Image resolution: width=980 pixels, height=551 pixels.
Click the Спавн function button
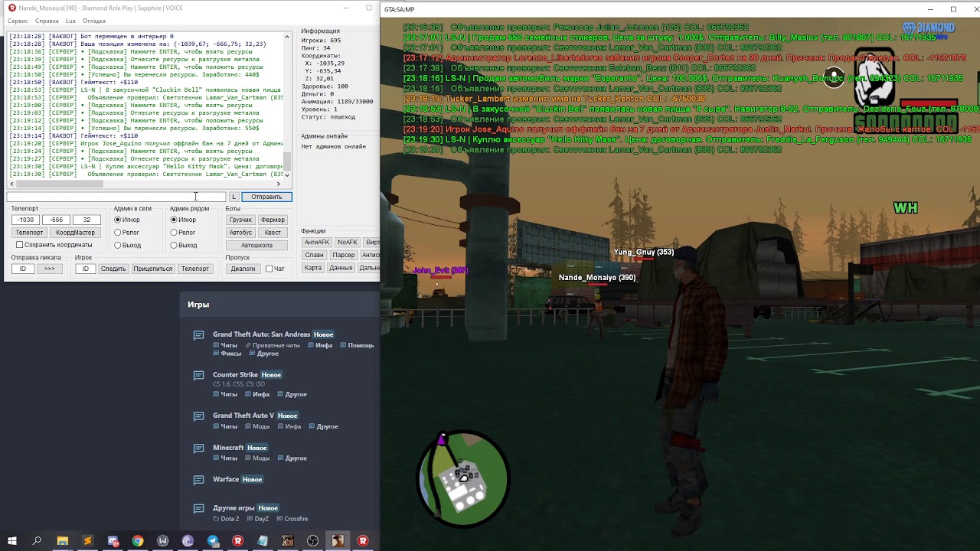(x=314, y=255)
